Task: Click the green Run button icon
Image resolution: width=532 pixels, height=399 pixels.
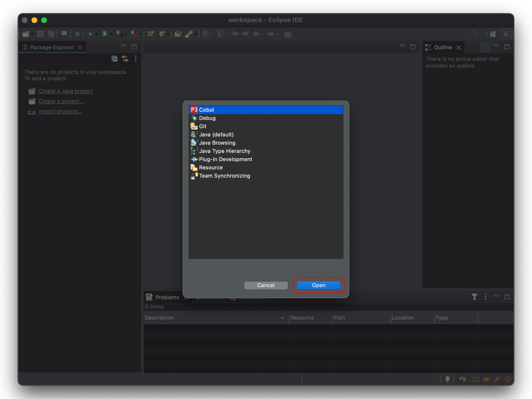Action: tap(104, 34)
